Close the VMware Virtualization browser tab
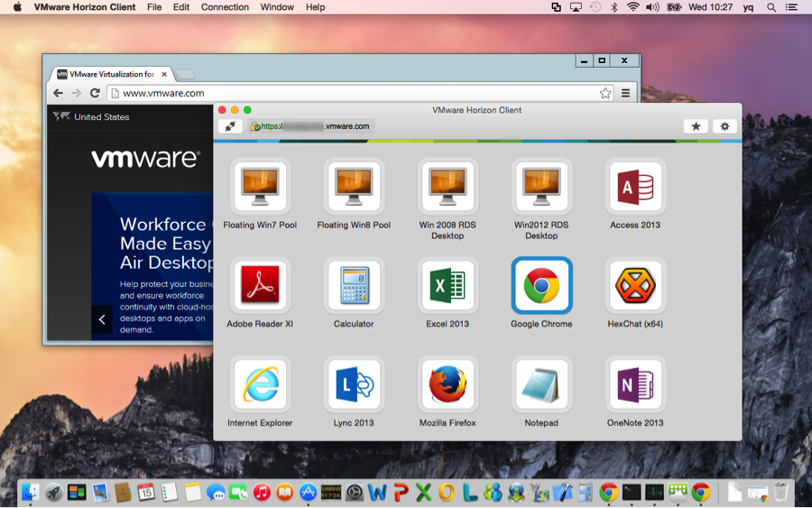 point(164,74)
